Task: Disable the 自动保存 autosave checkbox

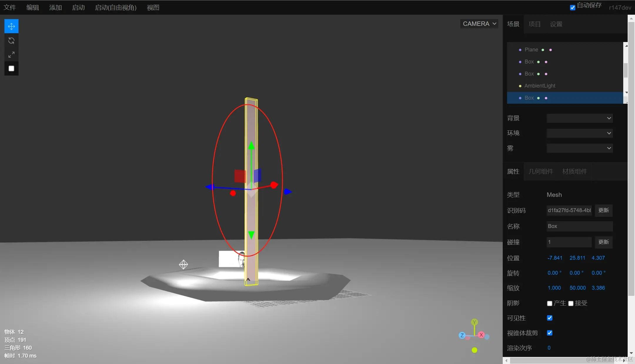Action: click(572, 8)
